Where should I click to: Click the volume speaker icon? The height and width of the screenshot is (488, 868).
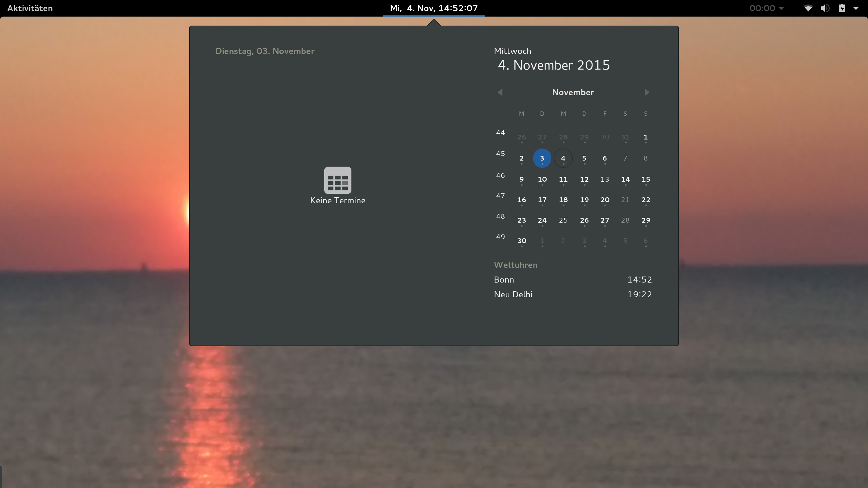tap(825, 8)
